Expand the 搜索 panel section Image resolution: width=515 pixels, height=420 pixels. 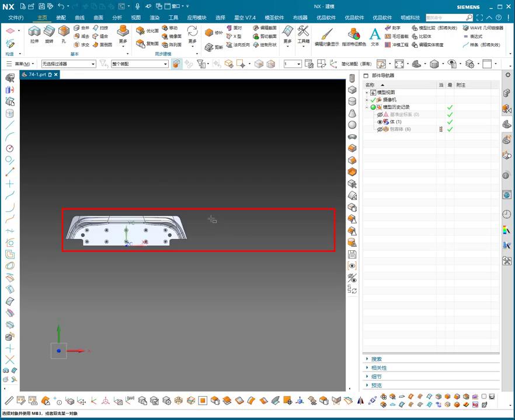point(376,359)
